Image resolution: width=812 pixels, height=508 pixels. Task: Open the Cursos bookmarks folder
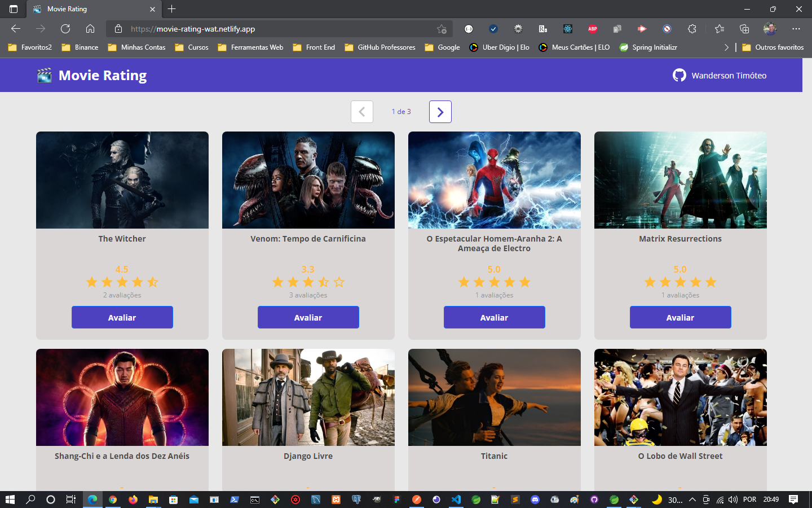(192, 47)
